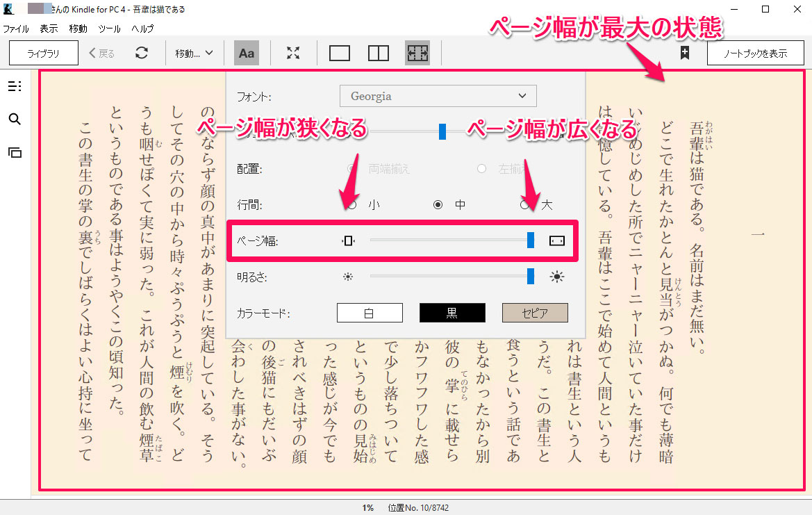
Task: Minimize the Kindle window
Action: pos(734,9)
